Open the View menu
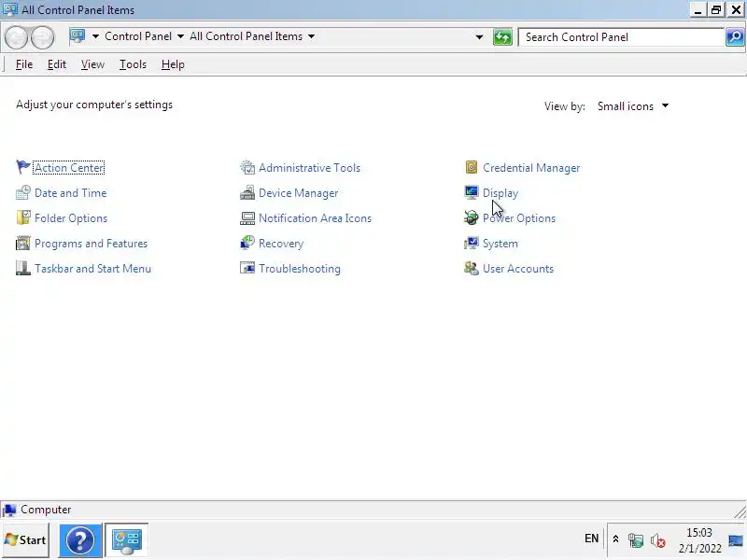Screen dimensions: 747x560 (x=92, y=64)
